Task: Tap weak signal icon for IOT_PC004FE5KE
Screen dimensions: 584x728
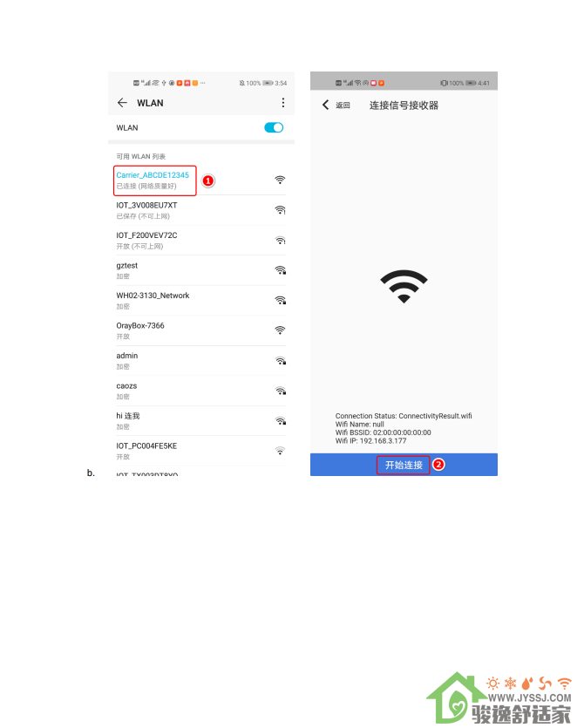Action: click(x=280, y=451)
